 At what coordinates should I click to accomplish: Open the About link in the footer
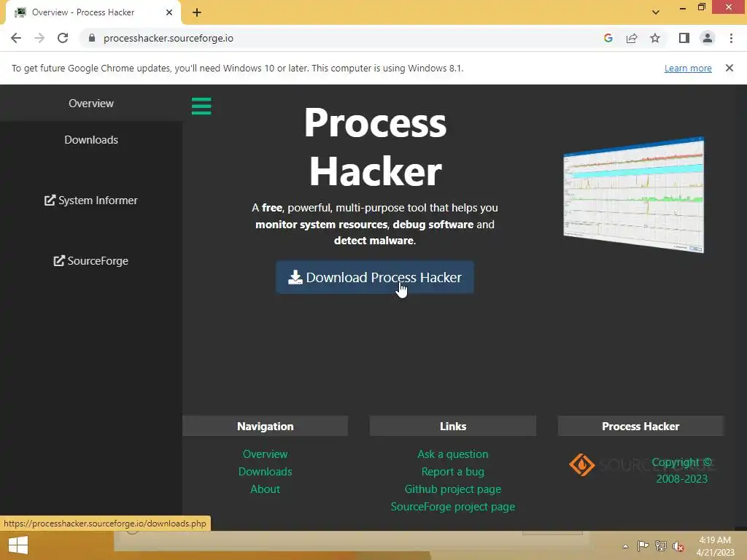click(265, 489)
